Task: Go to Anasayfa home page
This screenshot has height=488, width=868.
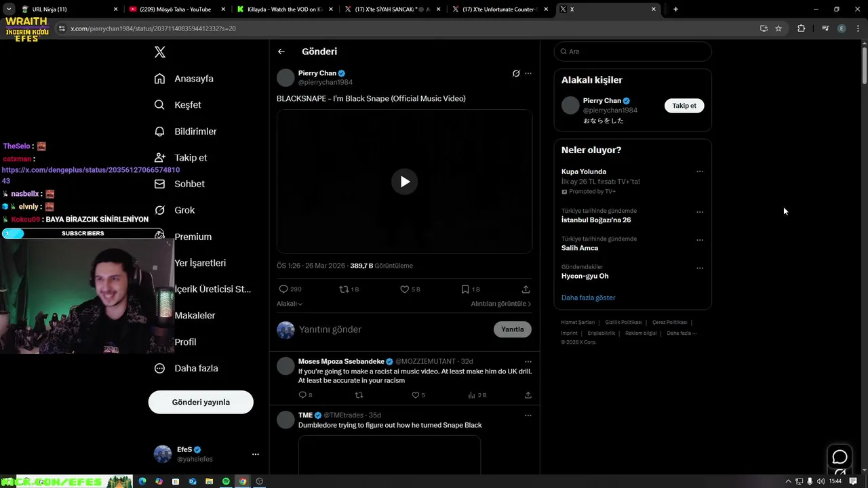Action: [184, 79]
